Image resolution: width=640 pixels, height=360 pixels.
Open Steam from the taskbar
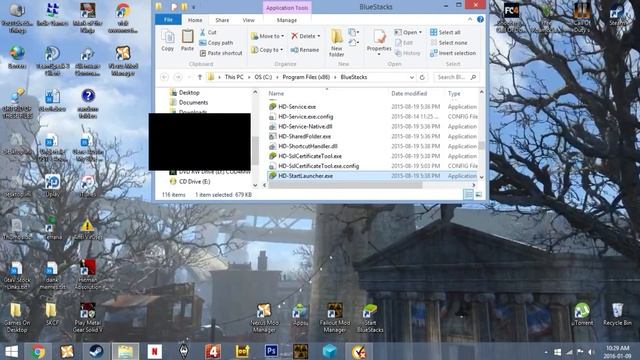point(96,351)
